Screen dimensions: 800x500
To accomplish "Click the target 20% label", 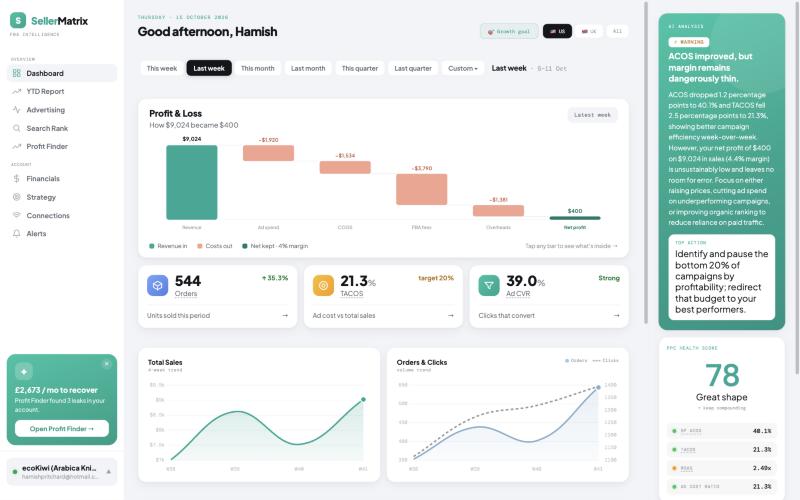I will coord(436,278).
